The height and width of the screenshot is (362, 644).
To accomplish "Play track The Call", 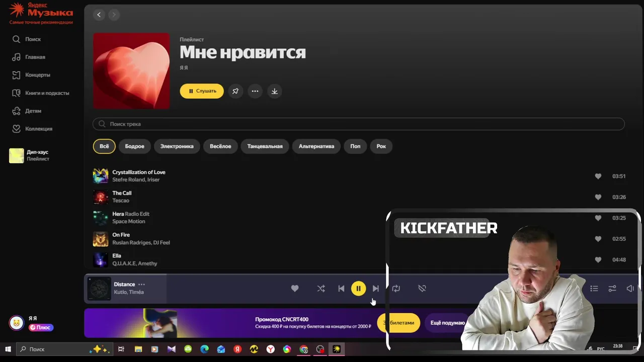I will click(x=122, y=193).
